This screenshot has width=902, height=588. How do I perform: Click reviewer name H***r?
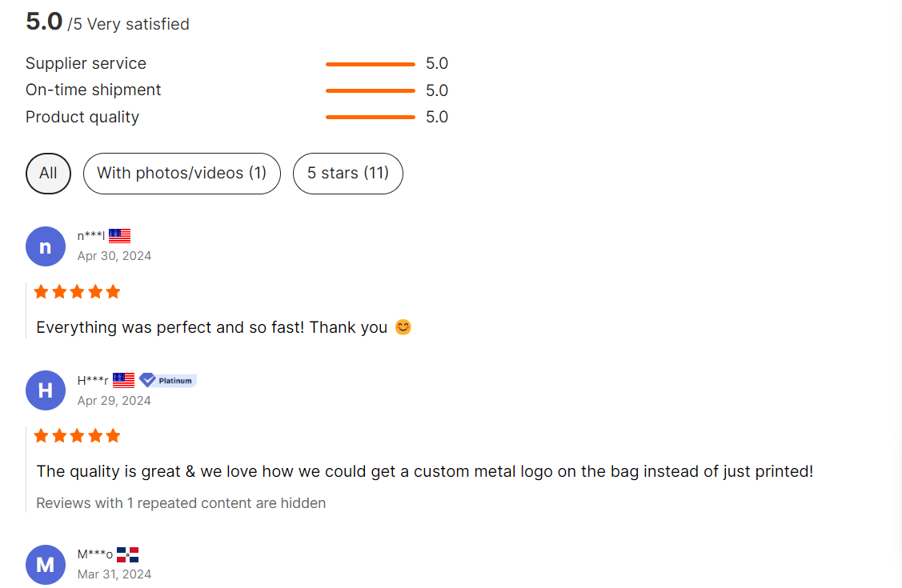coord(93,380)
